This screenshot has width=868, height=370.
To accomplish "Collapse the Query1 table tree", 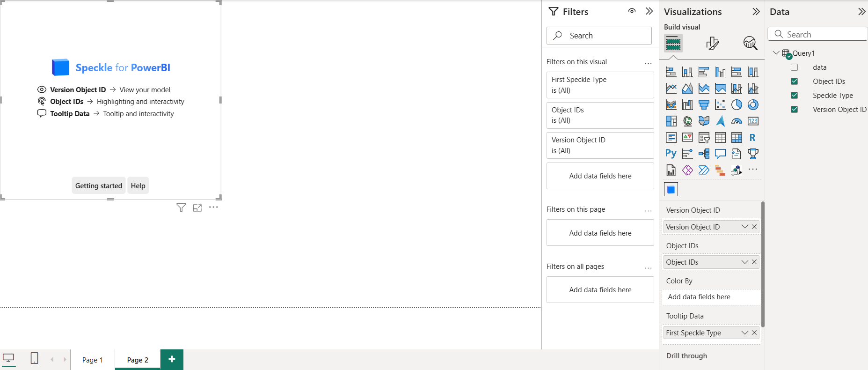I will pyautogui.click(x=776, y=53).
